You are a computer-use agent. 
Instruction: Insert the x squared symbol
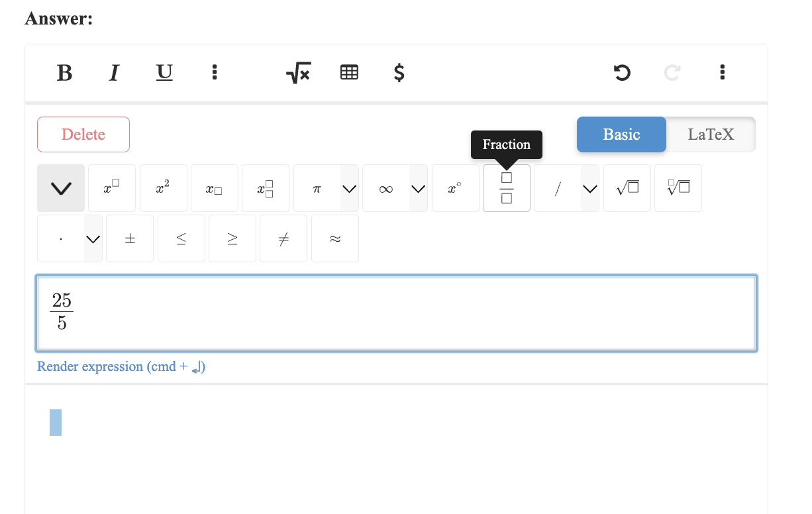(x=163, y=189)
